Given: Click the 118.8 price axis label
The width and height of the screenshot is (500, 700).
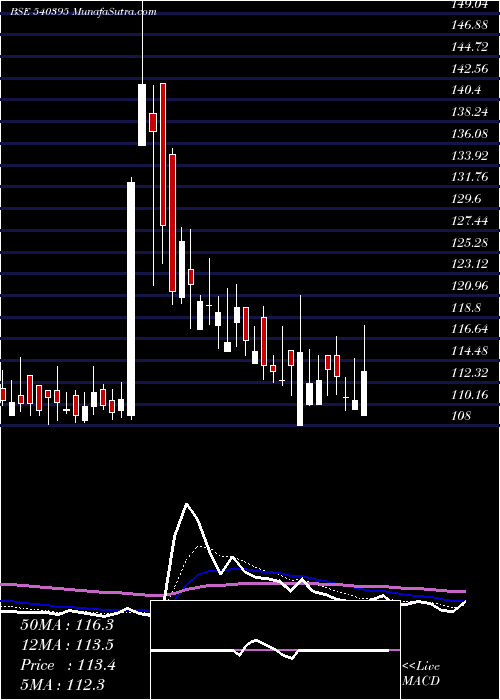Looking at the screenshot, I should [467, 308].
